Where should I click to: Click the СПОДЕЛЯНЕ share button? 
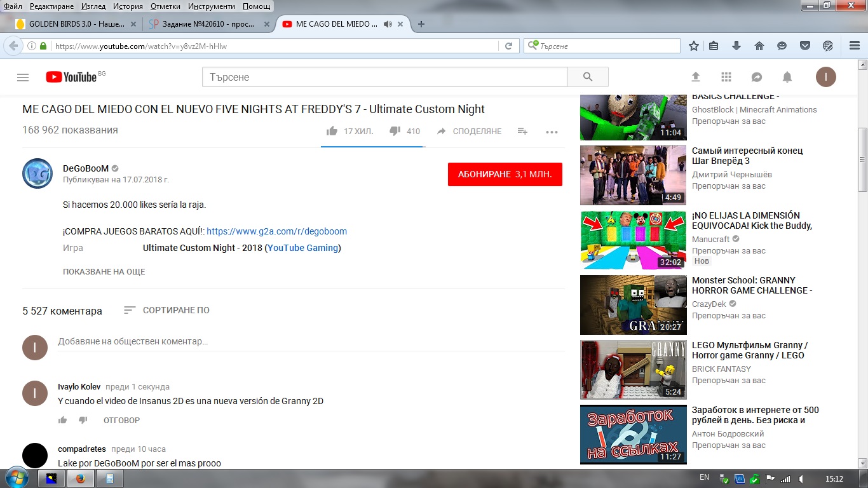click(x=469, y=132)
